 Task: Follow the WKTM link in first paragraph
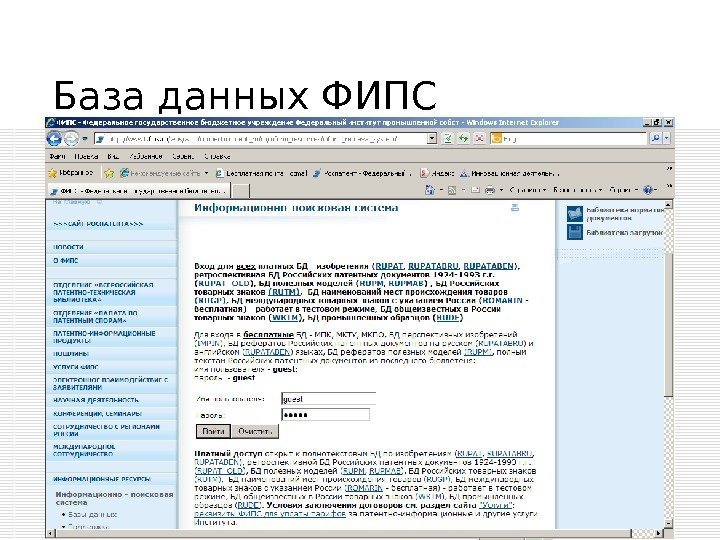[x=286, y=317]
